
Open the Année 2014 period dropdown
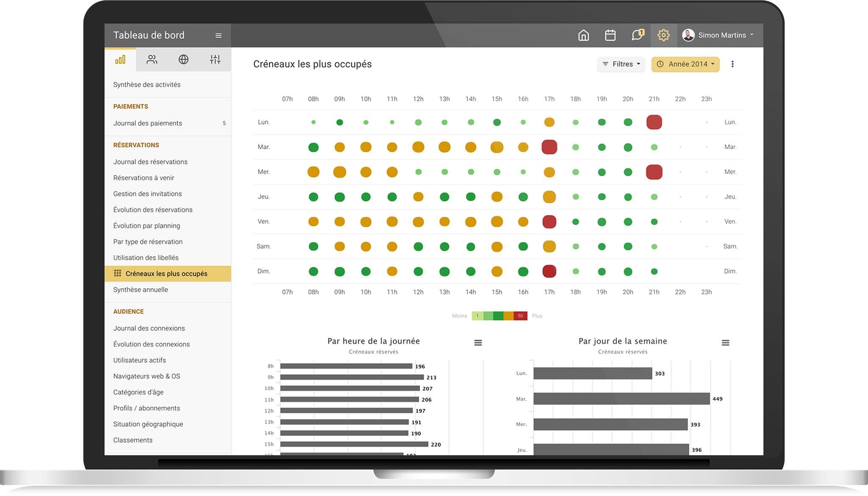pyautogui.click(x=685, y=64)
